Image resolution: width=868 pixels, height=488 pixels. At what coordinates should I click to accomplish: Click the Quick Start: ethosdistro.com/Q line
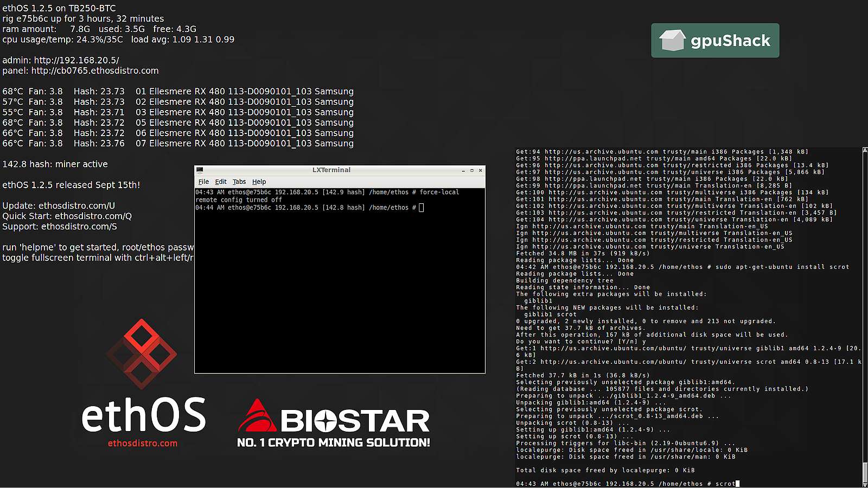click(67, 216)
